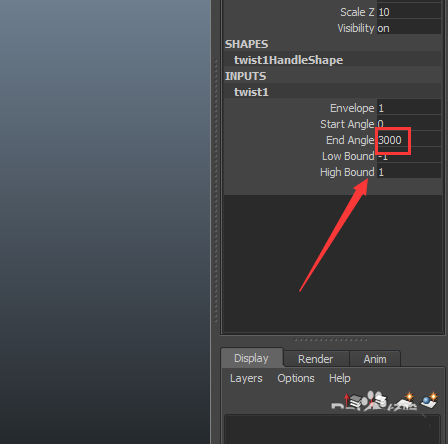Image resolution: width=448 pixels, height=444 pixels.
Task: Click the Start Angle value field
Action: [x=409, y=124]
